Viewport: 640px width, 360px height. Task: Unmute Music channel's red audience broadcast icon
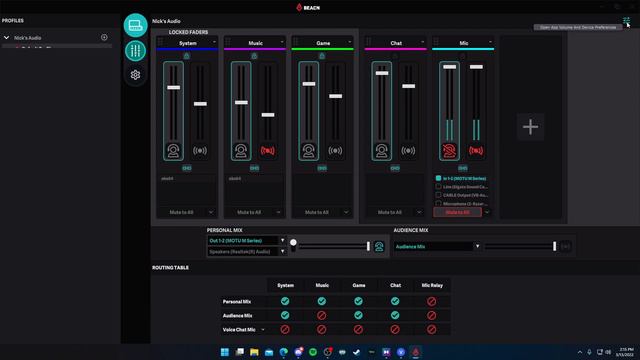point(268,151)
